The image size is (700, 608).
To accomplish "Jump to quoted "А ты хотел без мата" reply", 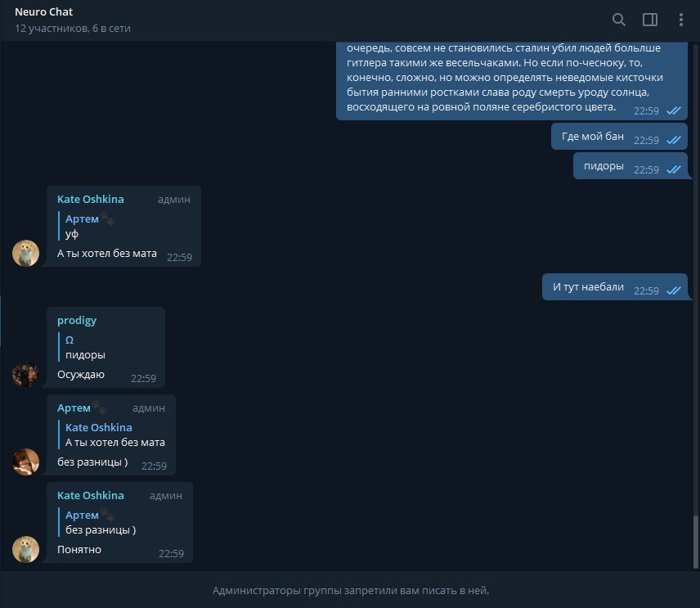I will pyautogui.click(x=111, y=435).
